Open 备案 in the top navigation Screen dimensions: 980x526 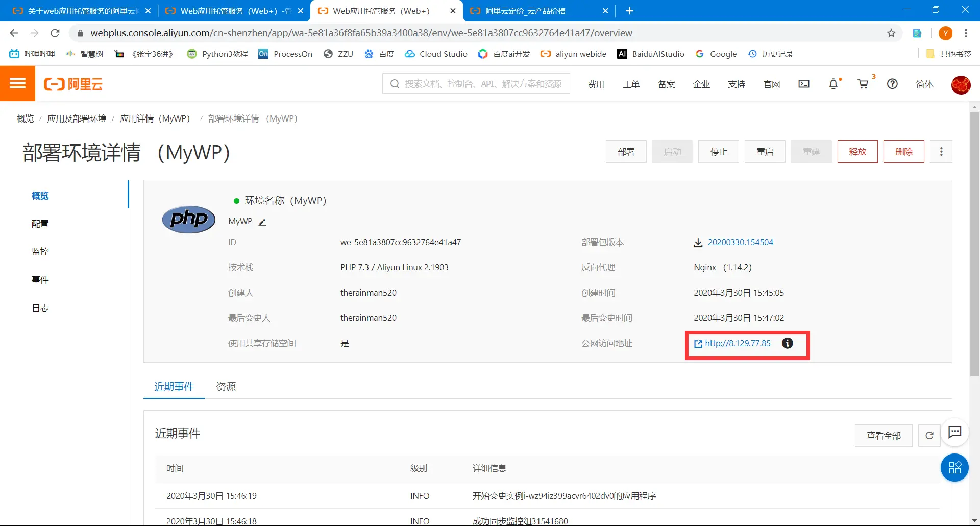667,84
